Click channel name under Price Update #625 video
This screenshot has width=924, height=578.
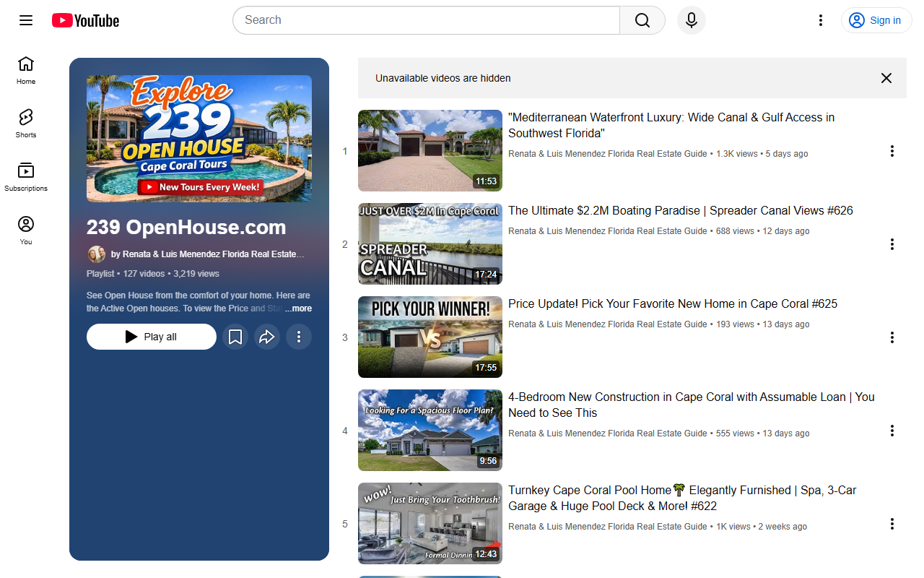(x=608, y=324)
